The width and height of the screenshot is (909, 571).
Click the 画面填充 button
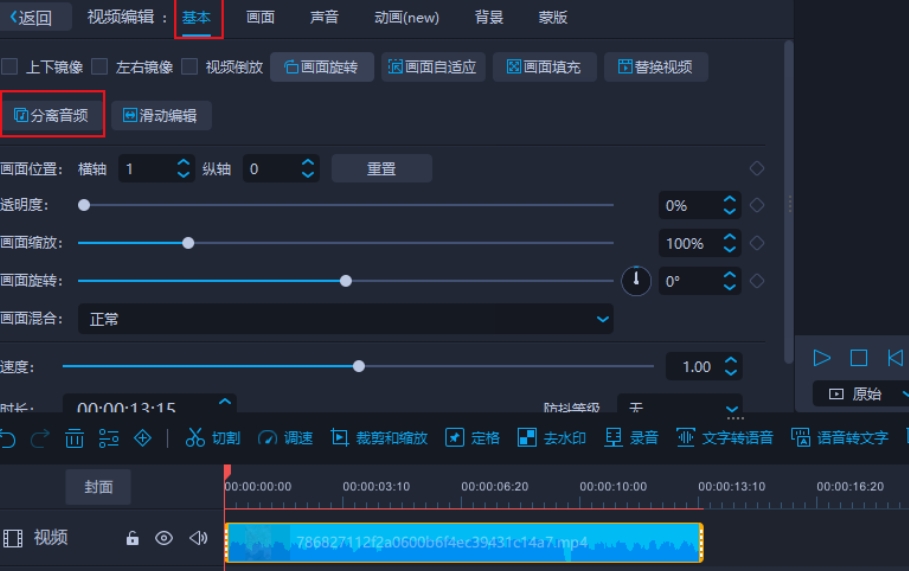point(544,67)
